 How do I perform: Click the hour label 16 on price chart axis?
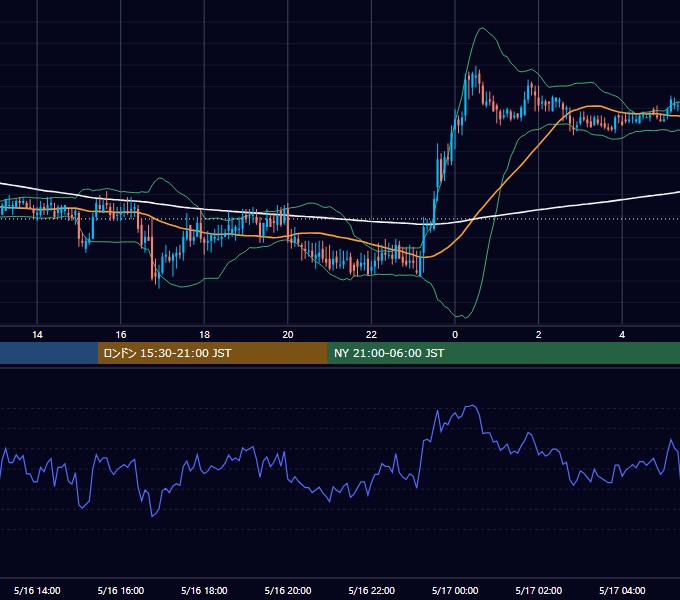tap(121, 335)
